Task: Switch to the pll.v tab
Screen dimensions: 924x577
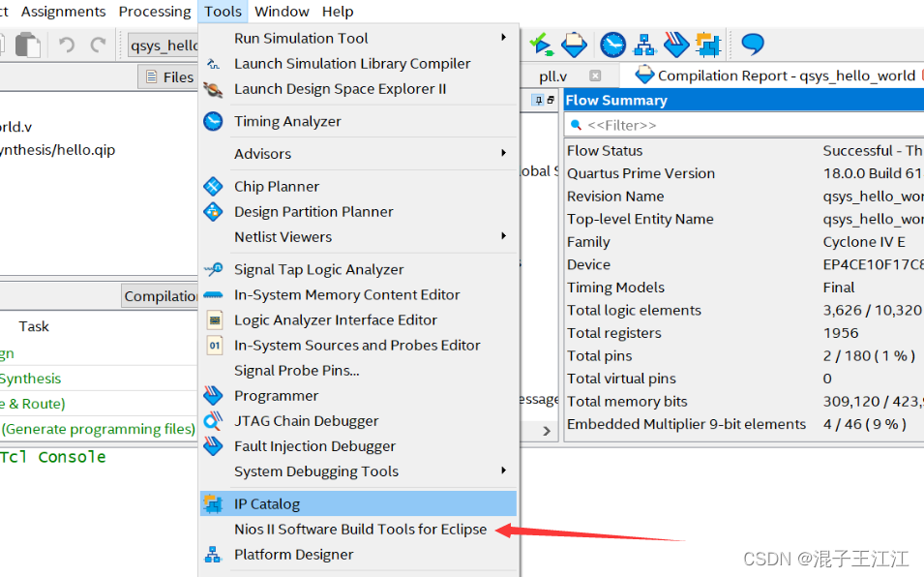Action: pos(552,76)
